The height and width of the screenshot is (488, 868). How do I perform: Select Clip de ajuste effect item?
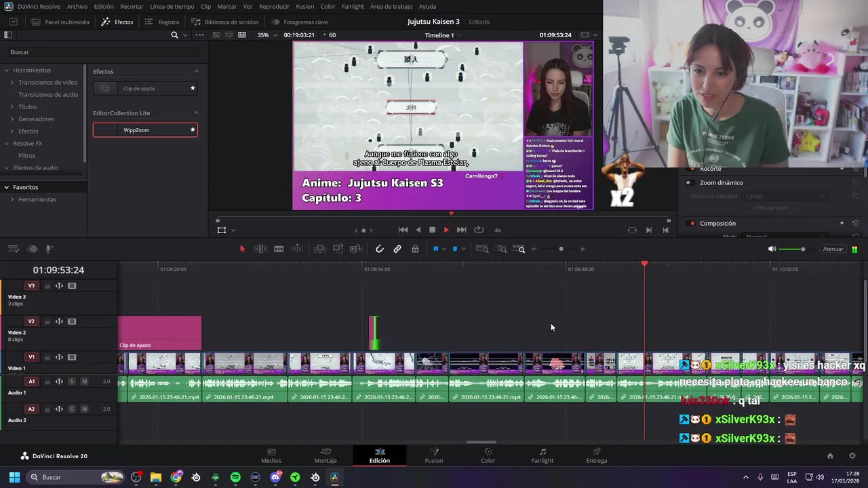tap(145, 88)
